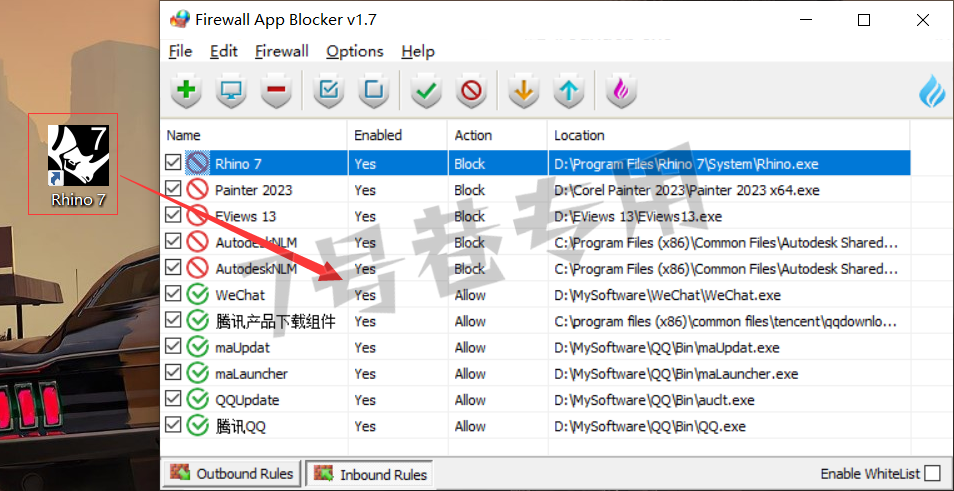Click the Painter 2023 x64.exe location cell
The width and height of the screenshot is (954, 491).
pos(729,190)
